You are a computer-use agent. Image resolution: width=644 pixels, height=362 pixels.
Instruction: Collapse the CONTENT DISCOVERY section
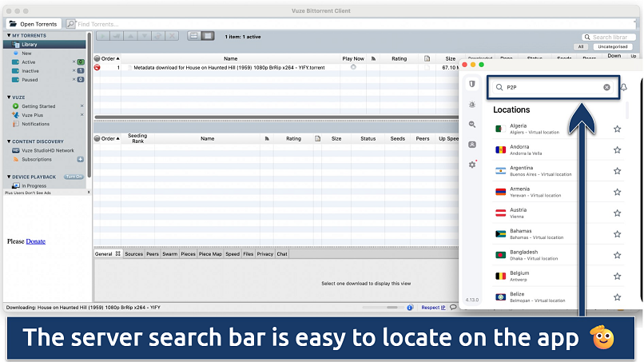pos(8,141)
